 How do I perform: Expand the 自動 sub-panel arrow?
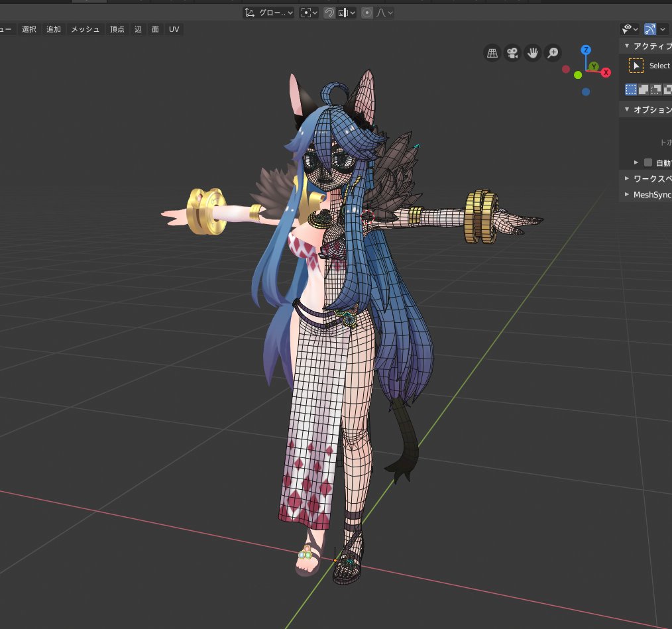point(636,162)
